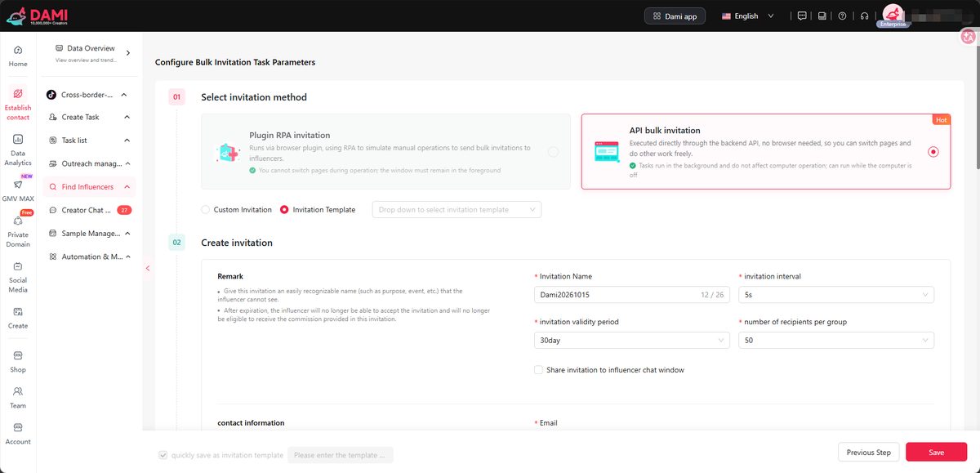Click the 'Select invitation method' heading
Image resolution: width=980 pixels, height=473 pixels.
254,97
